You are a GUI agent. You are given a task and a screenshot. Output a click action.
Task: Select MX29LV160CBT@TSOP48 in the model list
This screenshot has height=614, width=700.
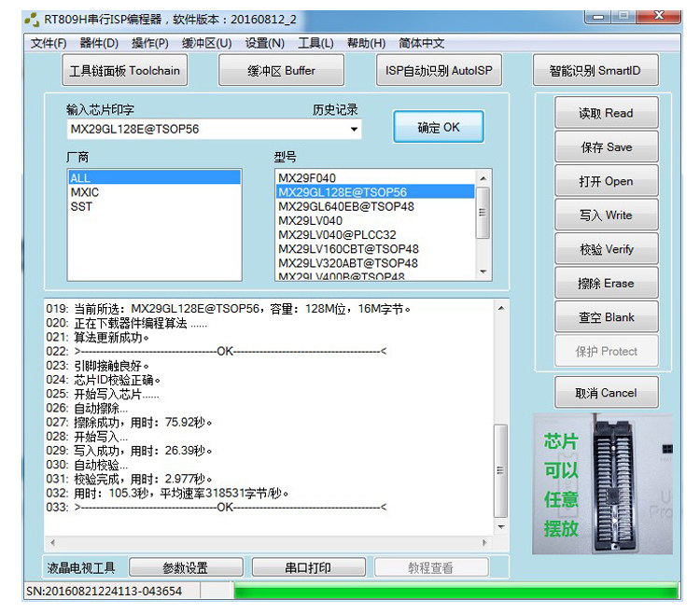[375, 249]
